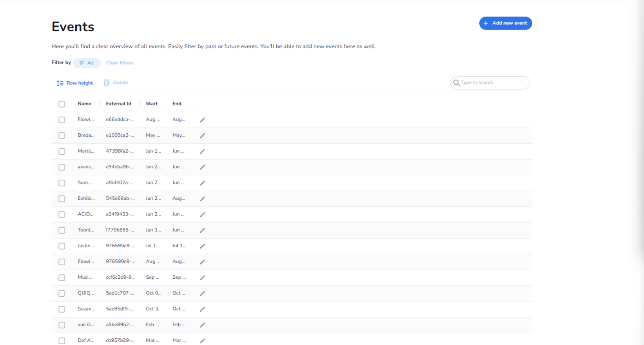Sort by the External Id column header
Screen dimensions: 644x345
click(118, 104)
